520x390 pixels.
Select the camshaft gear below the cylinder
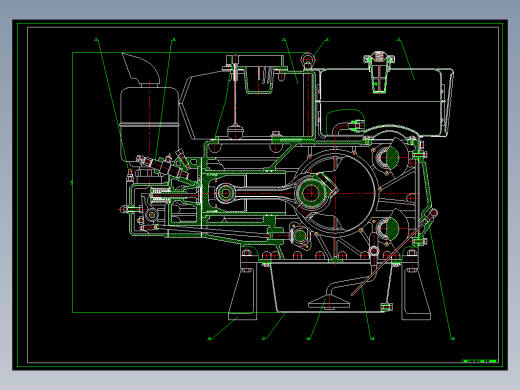click(x=300, y=236)
